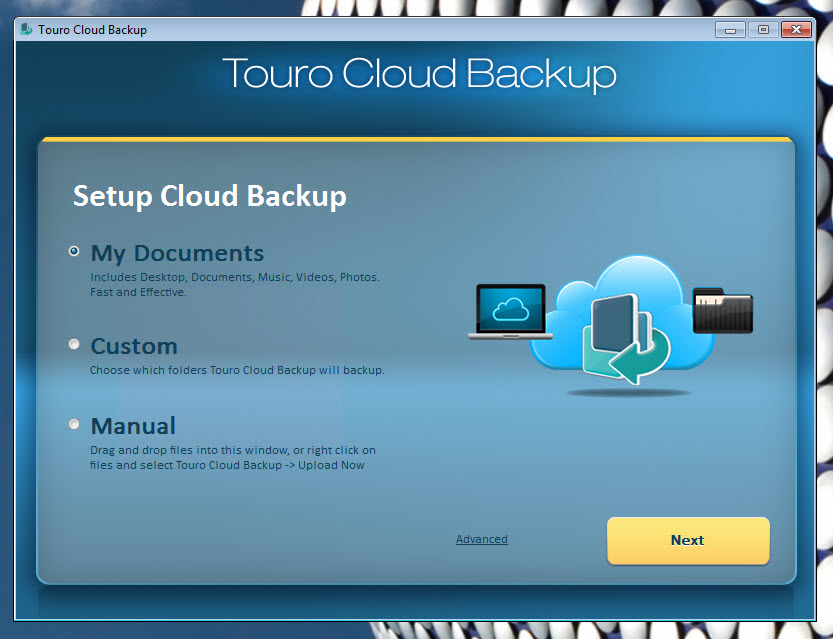Click the large Touro Cloud Backup banner title
833x639 pixels.
pos(419,74)
